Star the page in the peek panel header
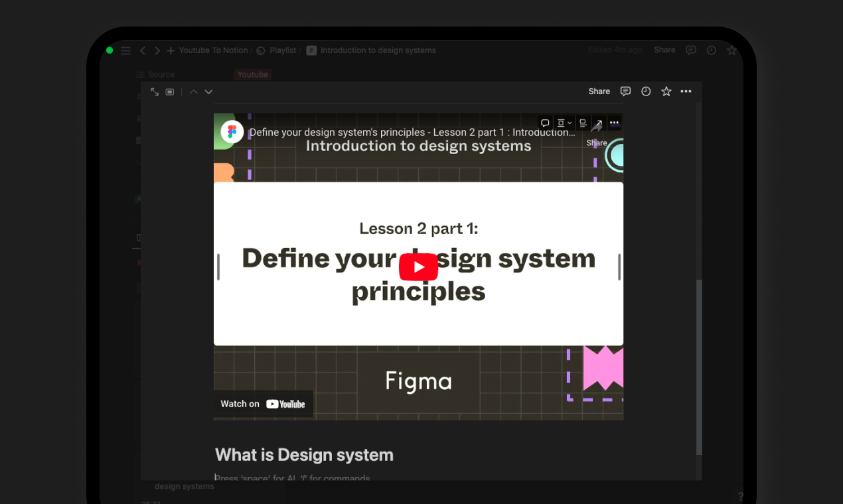The height and width of the screenshot is (504, 843). click(x=666, y=92)
